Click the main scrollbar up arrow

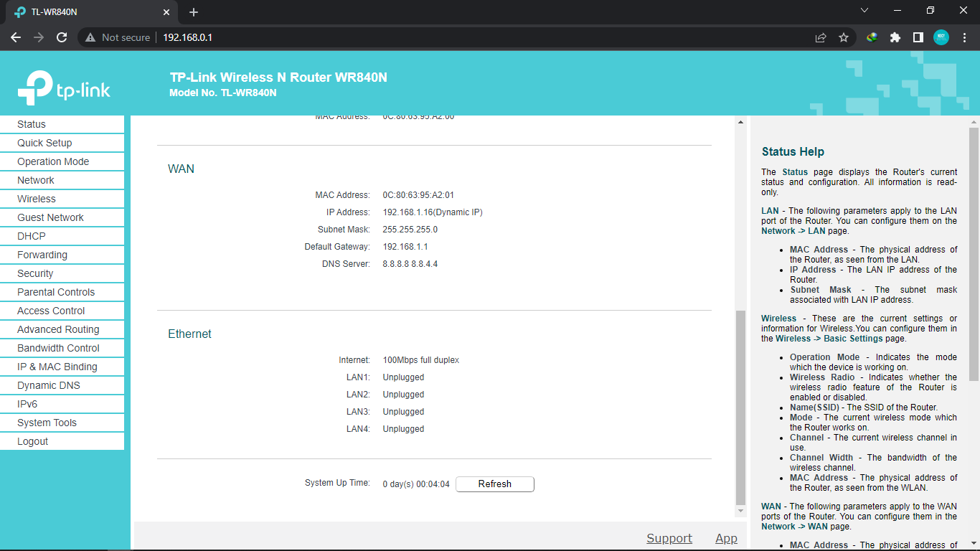coord(741,122)
